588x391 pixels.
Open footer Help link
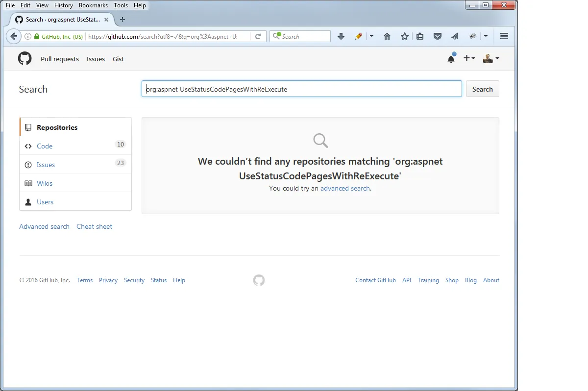tap(179, 280)
